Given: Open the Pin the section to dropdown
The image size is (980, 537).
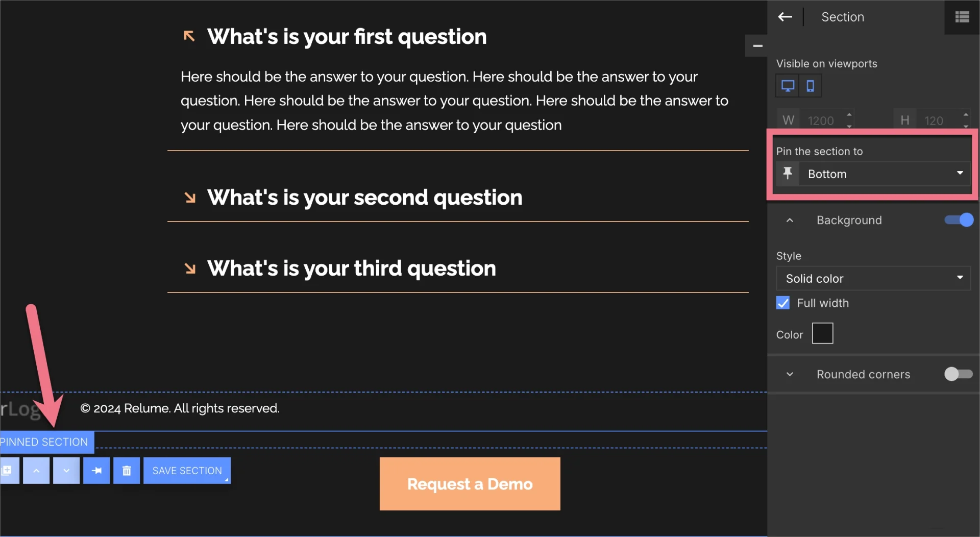Looking at the screenshot, I should (x=885, y=174).
